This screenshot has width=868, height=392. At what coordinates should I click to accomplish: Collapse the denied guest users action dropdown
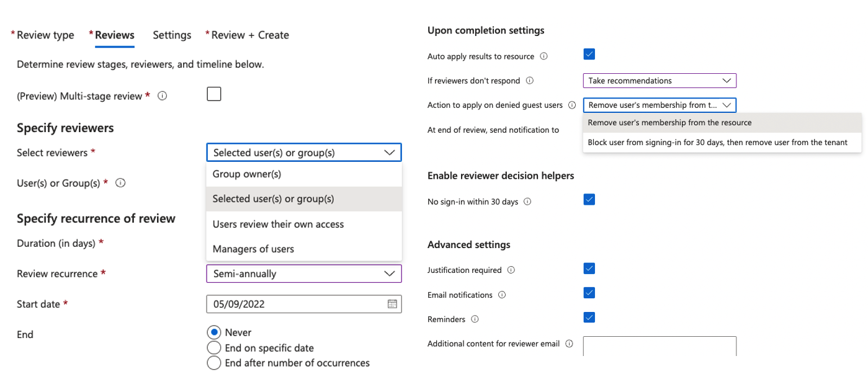[x=660, y=105]
